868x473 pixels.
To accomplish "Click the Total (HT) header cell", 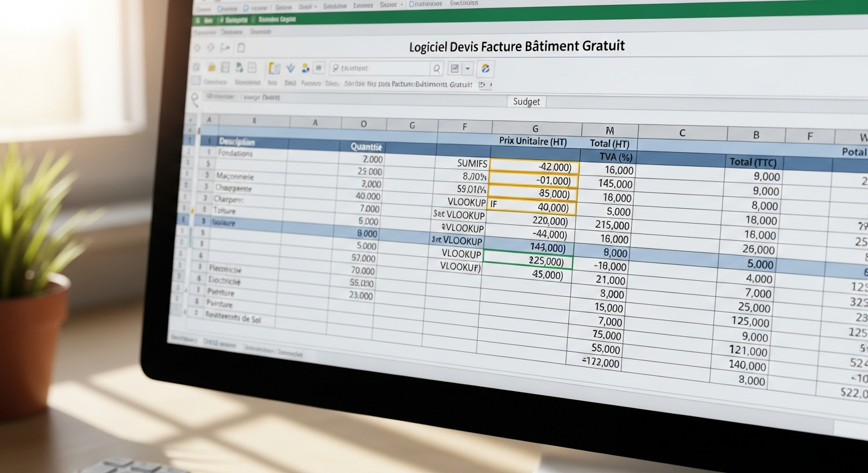I will [x=608, y=144].
